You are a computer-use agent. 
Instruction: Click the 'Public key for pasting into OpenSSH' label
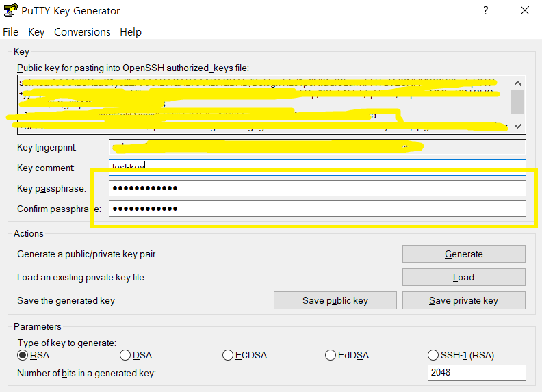(x=133, y=68)
